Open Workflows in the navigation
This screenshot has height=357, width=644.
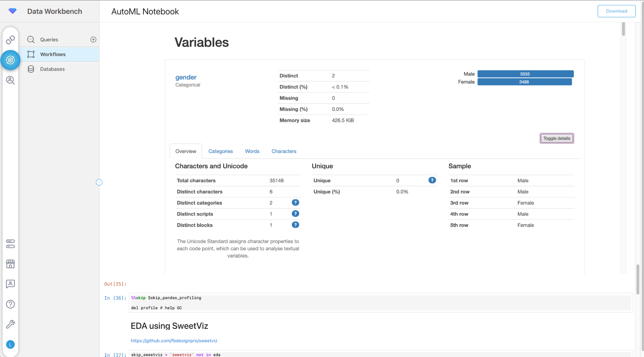pyautogui.click(x=53, y=54)
